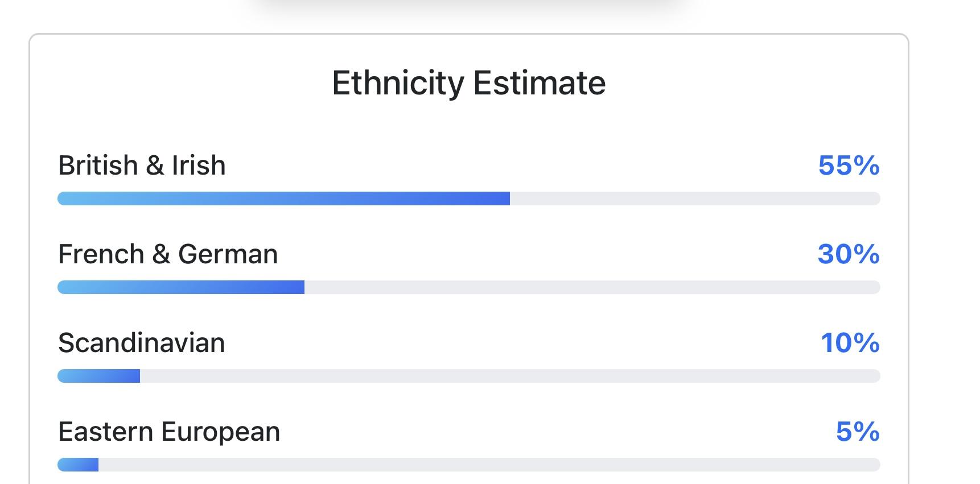Click the 5% value

[858, 432]
